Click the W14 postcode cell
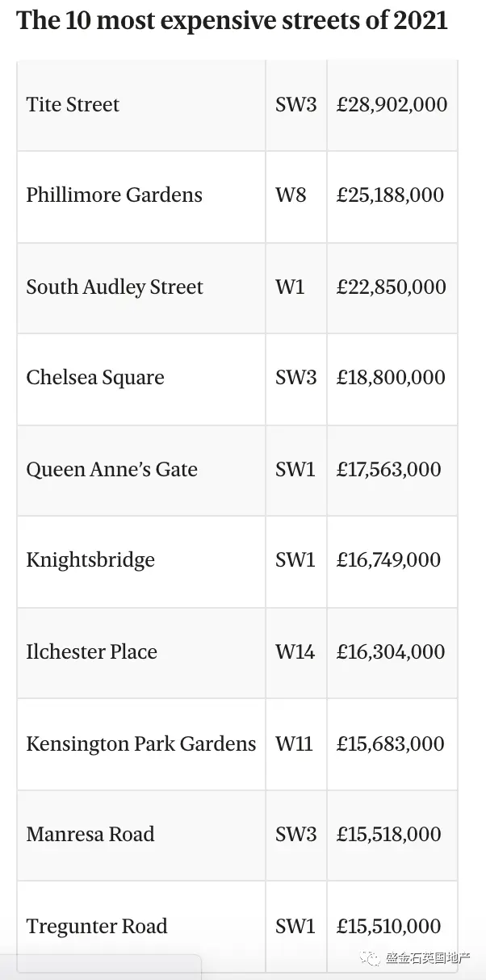The width and height of the screenshot is (486, 980). 296,652
